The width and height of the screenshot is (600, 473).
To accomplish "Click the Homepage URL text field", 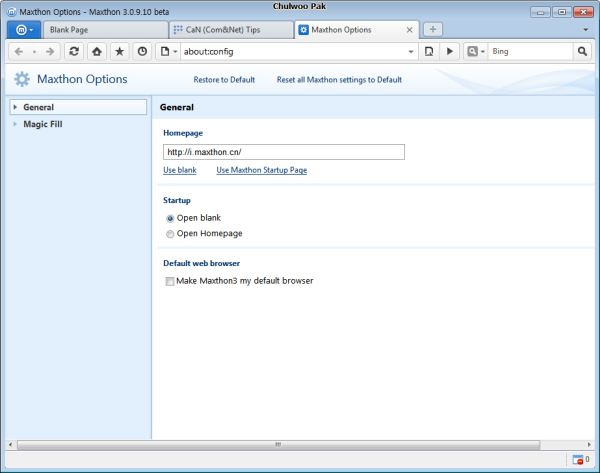I will click(x=284, y=152).
